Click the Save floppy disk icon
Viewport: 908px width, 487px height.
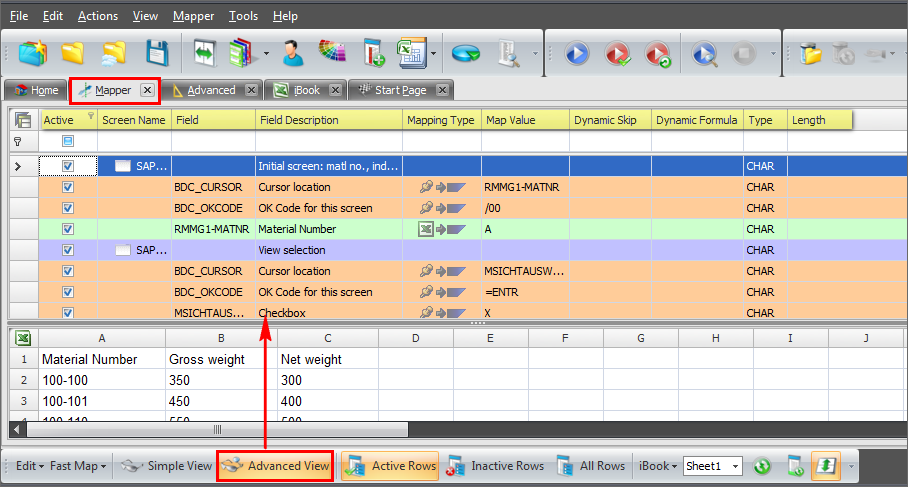(x=156, y=53)
